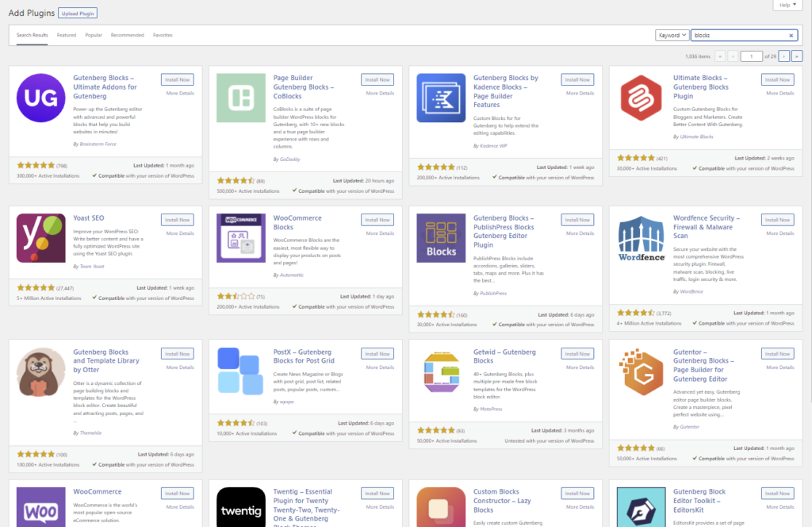Clear the blocks search field
The width and height of the screenshot is (812, 527).
pos(791,35)
